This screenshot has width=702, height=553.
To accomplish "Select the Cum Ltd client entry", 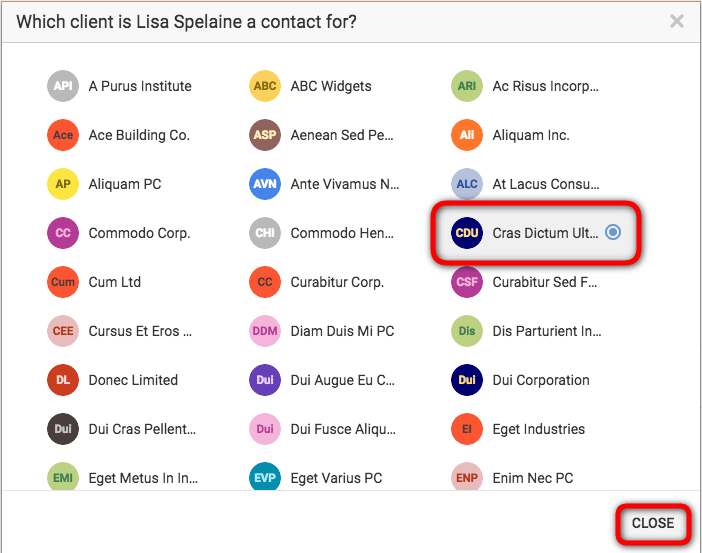I will (115, 282).
